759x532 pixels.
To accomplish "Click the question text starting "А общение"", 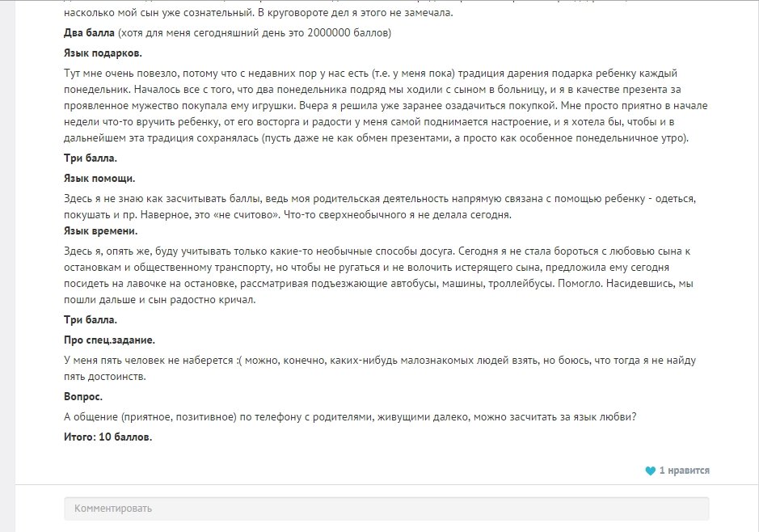I will [349, 417].
